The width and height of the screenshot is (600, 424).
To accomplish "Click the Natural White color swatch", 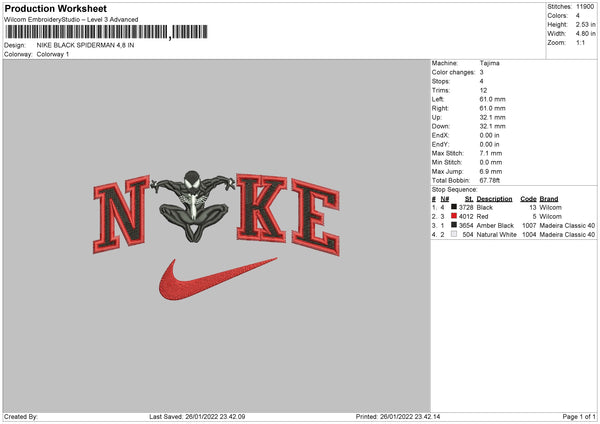I will (454, 234).
